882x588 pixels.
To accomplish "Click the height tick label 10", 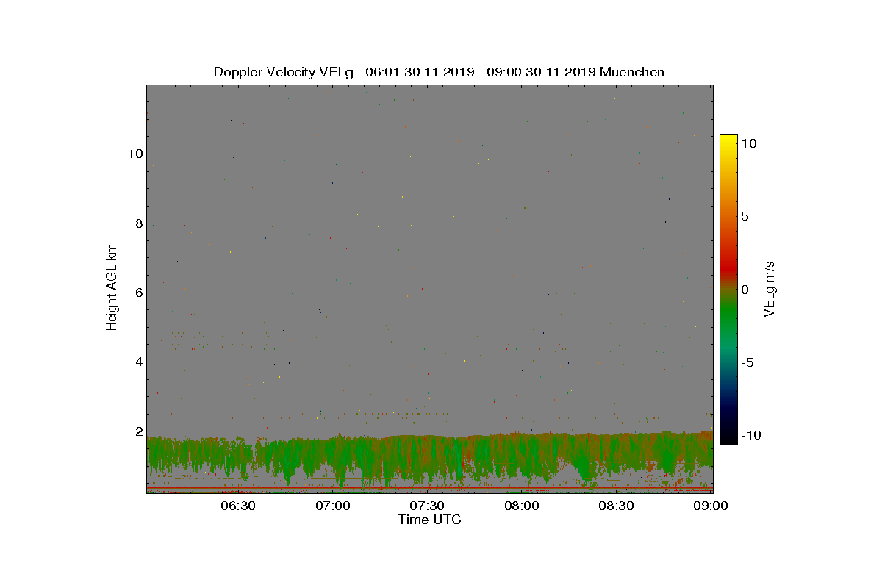I will [135, 154].
